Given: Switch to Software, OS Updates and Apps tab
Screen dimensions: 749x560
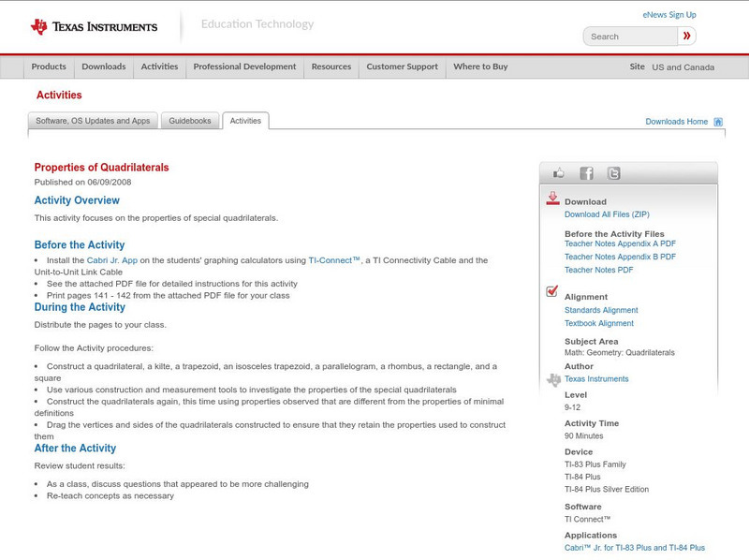Looking at the screenshot, I should 93,121.
